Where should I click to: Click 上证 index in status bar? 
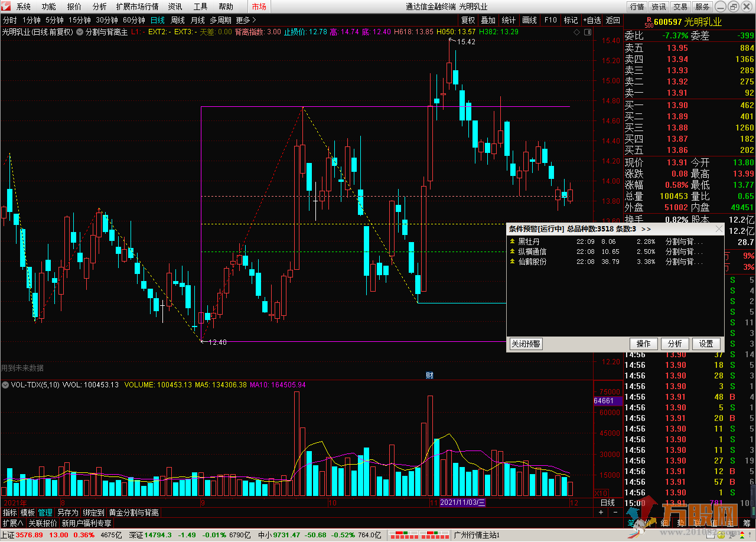coord(61,535)
